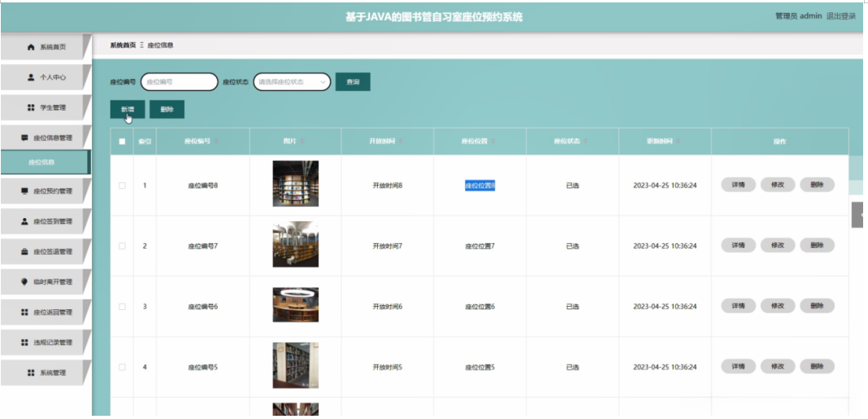Click 系统首页 in the breadcrumb
Image resolution: width=868 pixels, height=419 pixels.
(123, 46)
